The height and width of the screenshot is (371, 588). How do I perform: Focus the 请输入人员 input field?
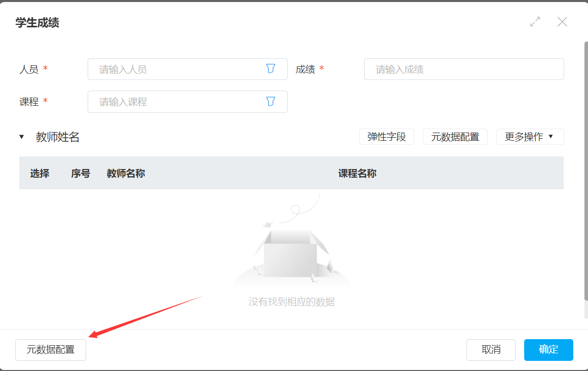[x=177, y=69]
